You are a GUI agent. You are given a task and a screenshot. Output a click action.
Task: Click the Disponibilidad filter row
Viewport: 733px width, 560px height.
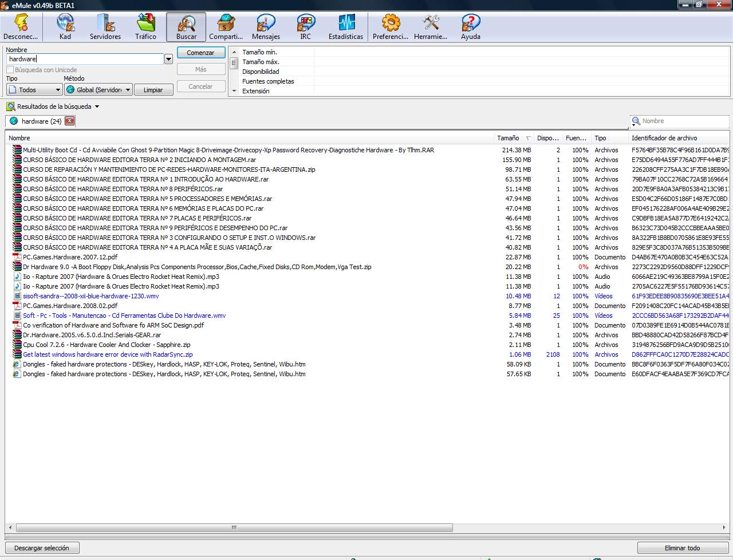(x=484, y=72)
